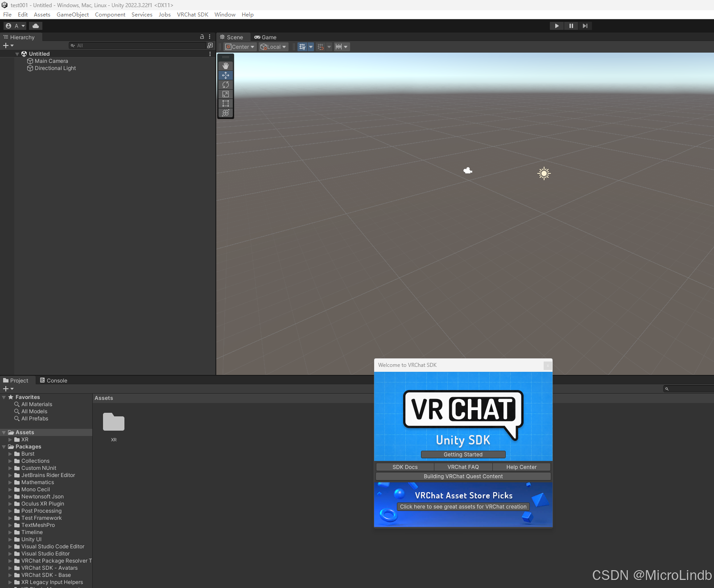Image resolution: width=714 pixels, height=588 pixels.
Task: Select the Oculus XR Plugin package
Action: click(43, 504)
